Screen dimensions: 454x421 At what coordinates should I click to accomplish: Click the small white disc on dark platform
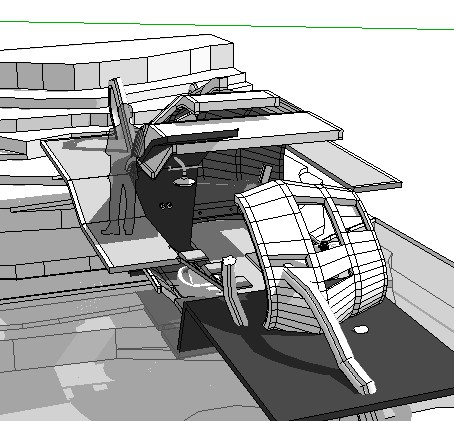pyautogui.click(x=361, y=330)
